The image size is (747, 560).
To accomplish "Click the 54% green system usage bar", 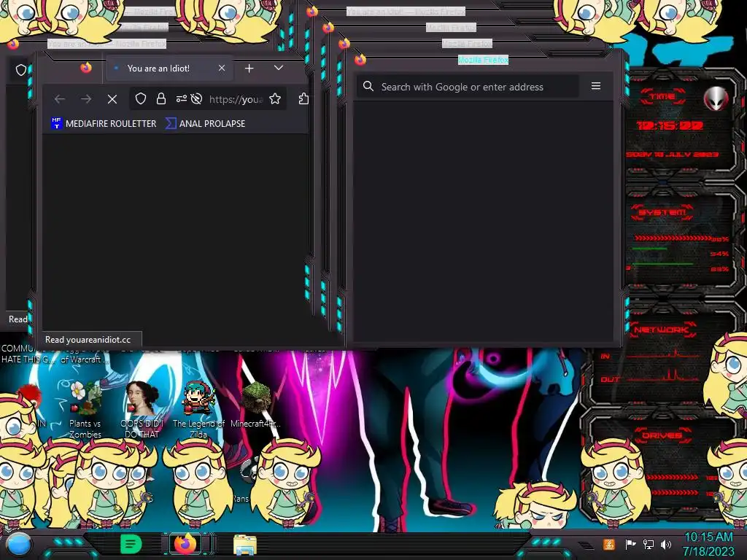I will [650, 249].
